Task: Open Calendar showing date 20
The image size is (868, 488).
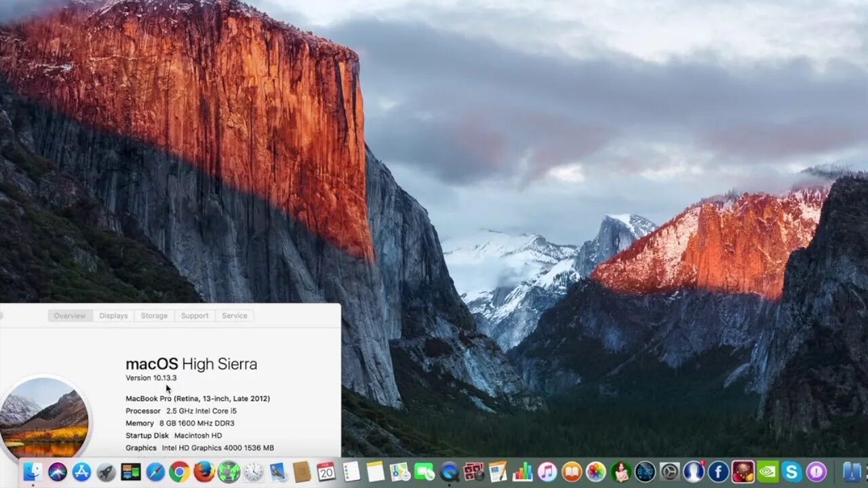Action: point(326,471)
